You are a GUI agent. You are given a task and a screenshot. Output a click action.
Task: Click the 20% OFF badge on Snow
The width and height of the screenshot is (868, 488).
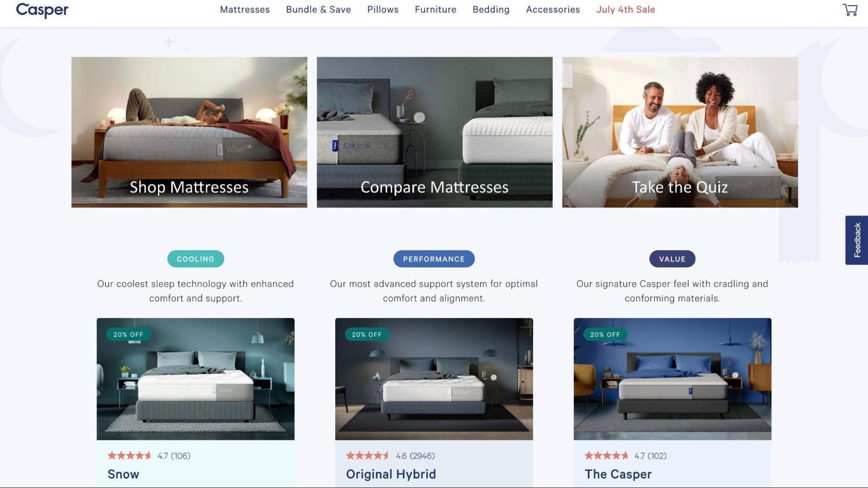[129, 334]
